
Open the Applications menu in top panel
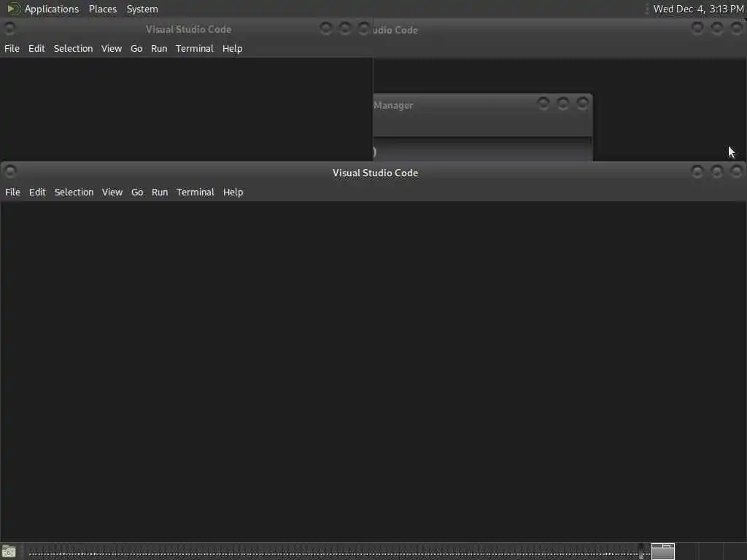tap(52, 9)
